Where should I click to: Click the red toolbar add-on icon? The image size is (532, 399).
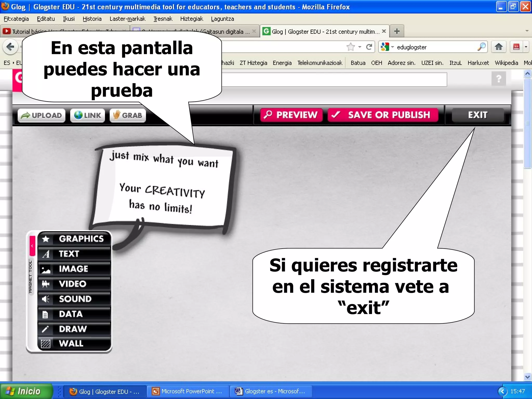(x=516, y=47)
